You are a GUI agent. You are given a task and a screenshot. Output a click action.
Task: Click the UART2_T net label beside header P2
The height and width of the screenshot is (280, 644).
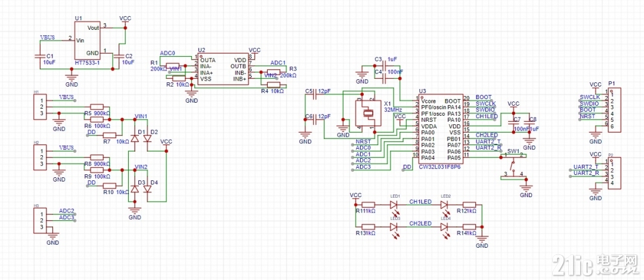(586, 167)
